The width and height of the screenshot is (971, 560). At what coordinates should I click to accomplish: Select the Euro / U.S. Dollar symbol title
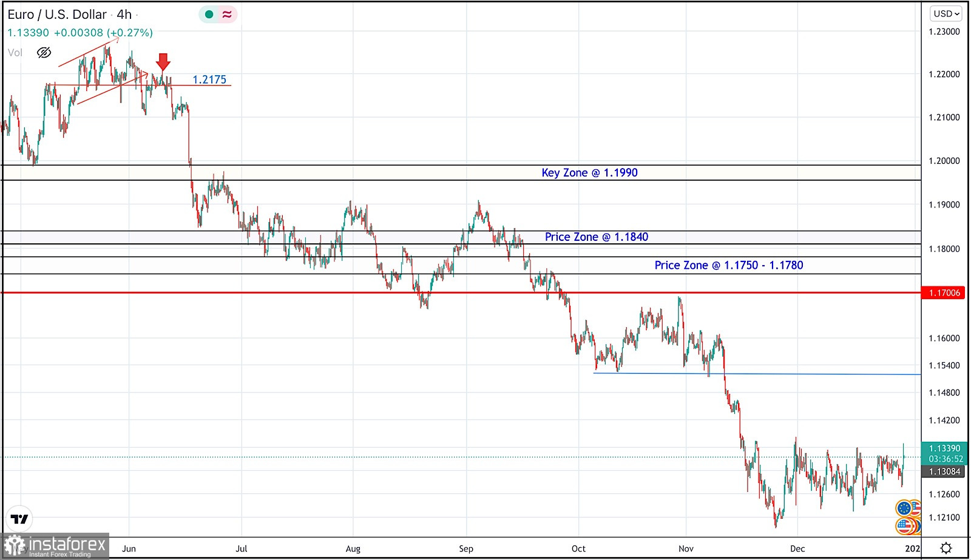57,15
